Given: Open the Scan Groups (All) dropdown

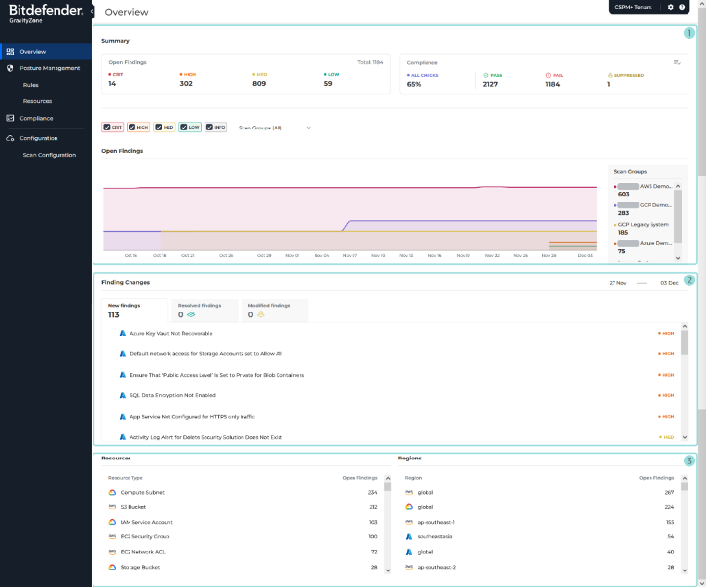Looking at the screenshot, I should tap(275, 127).
